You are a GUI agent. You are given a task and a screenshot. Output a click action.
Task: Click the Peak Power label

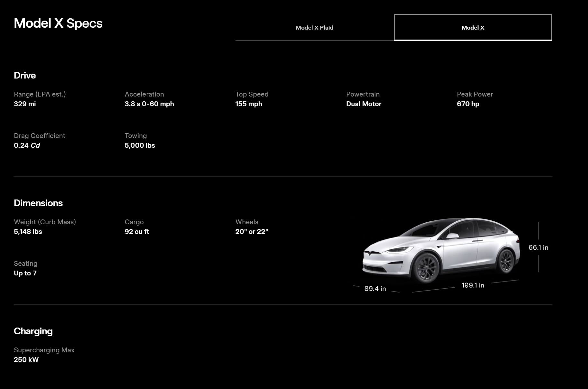pyautogui.click(x=475, y=94)
